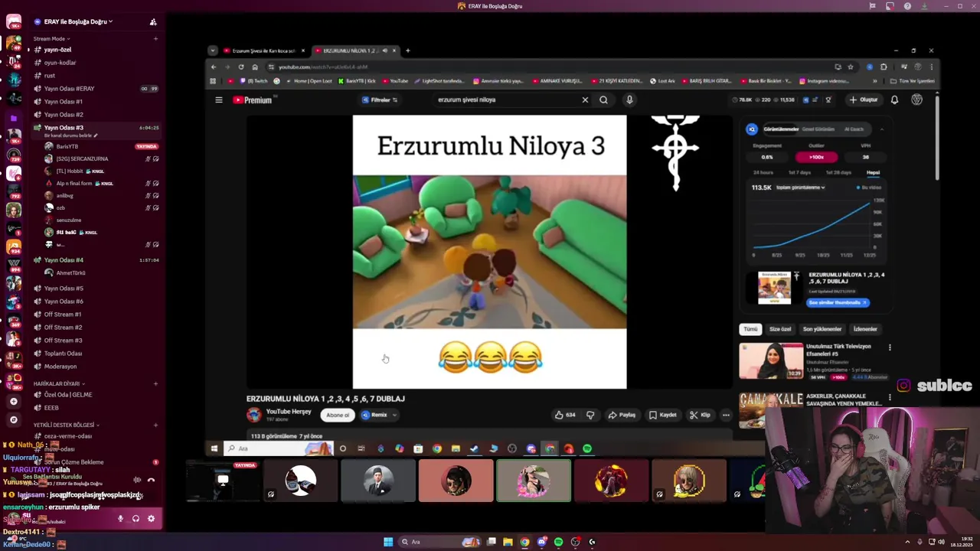Join Moderasyon voice channel
This screenshot has width=980, height=551.
(x=60, y=367)
